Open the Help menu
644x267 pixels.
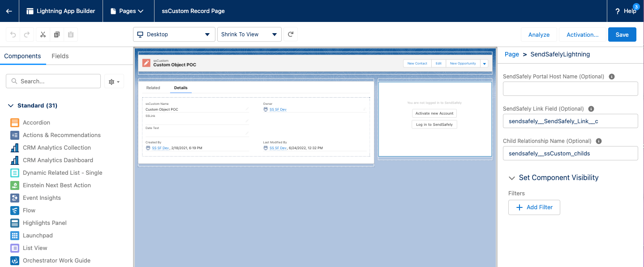coord(626,11)
